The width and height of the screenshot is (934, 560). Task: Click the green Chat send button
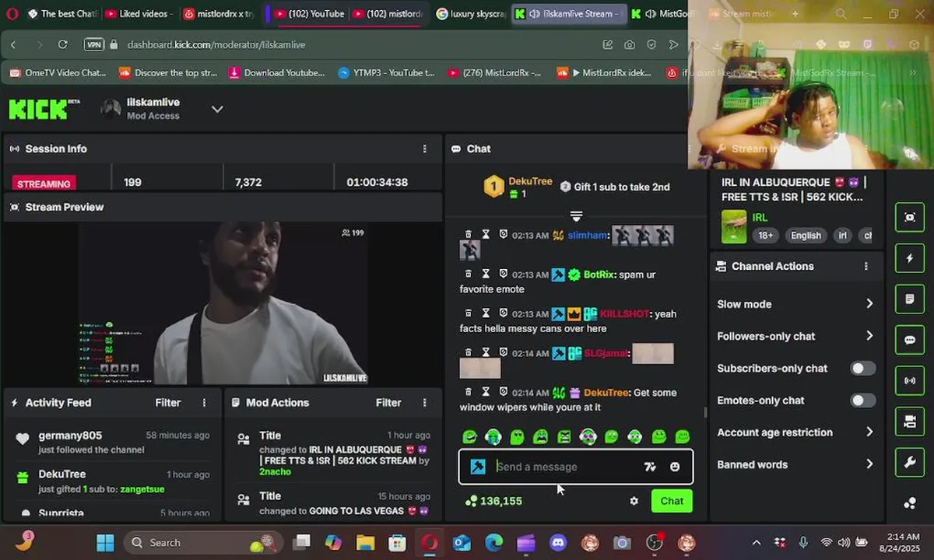click(x=672, y=501)
